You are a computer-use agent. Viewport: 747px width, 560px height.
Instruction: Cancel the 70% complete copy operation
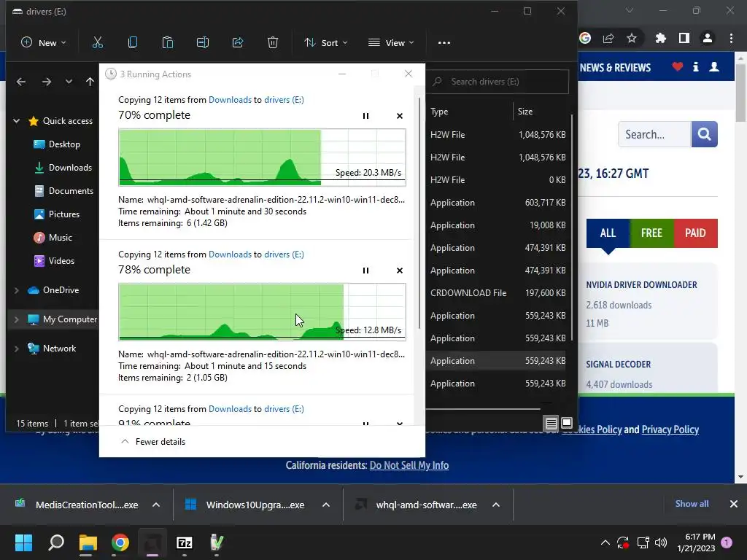400,116
